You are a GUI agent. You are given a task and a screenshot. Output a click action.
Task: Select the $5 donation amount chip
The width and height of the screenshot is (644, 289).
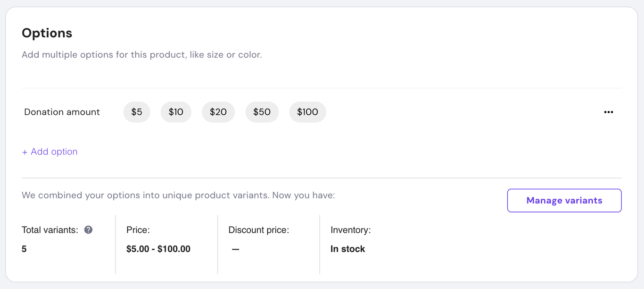coord(137,112)
